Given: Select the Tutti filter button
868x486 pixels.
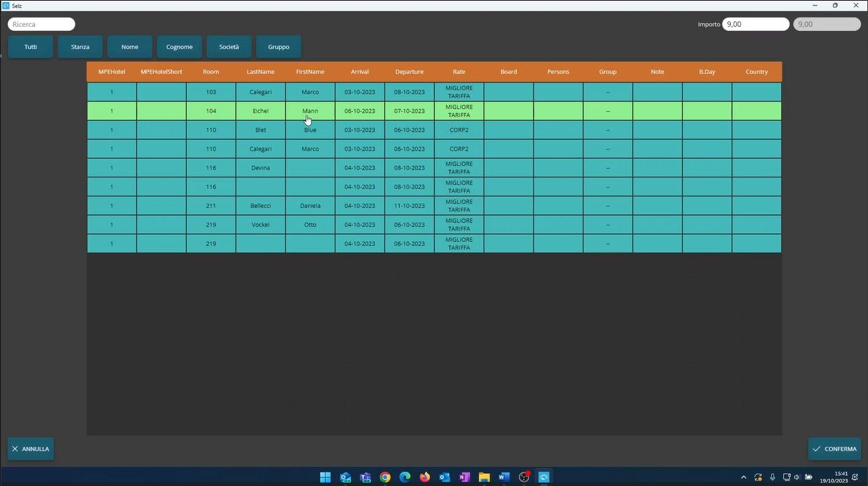Looking at the screenshot, I should tap(30, 47).
